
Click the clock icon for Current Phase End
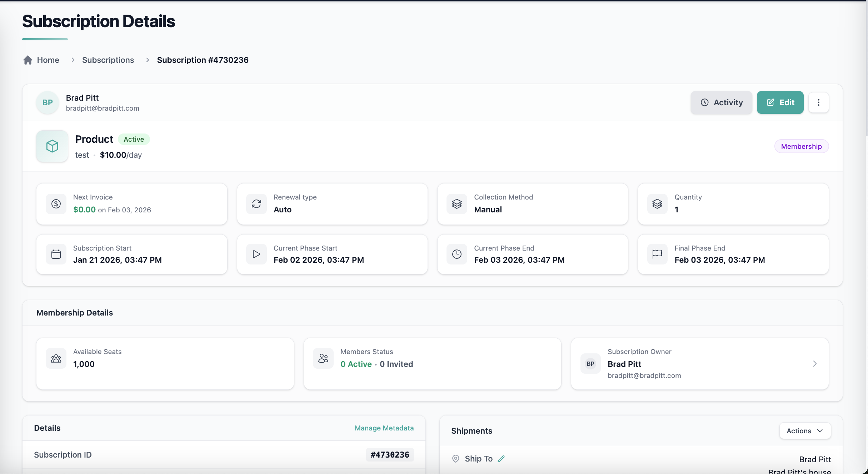tap(457, 254)
